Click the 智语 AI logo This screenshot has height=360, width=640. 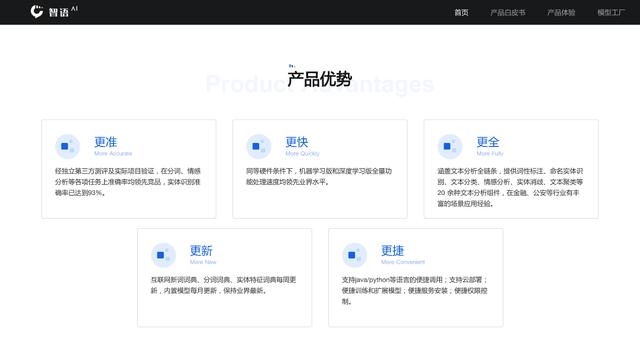tap(54, 11)
